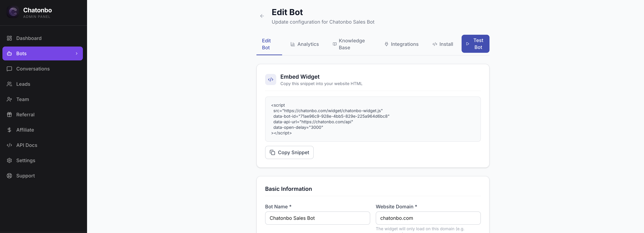644x233 pixels.
Task: Click the Settings gear icon
Action: click(x=10, y=160)
